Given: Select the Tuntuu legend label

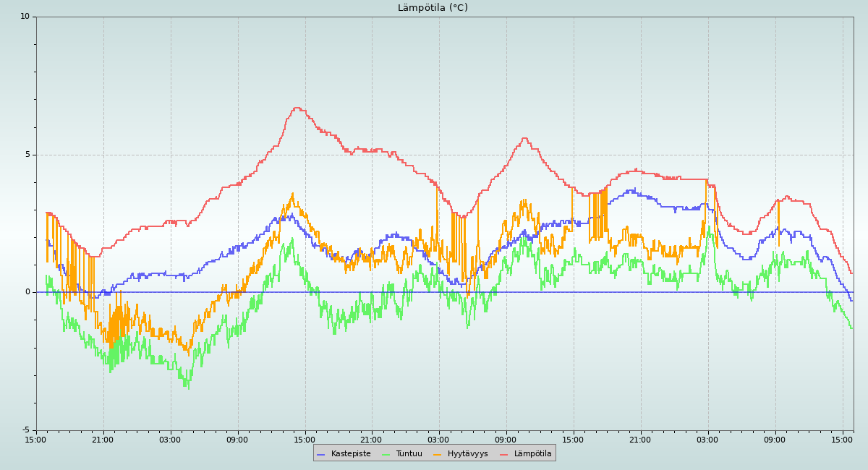Looking at the screenshot, I should (409, 454).
